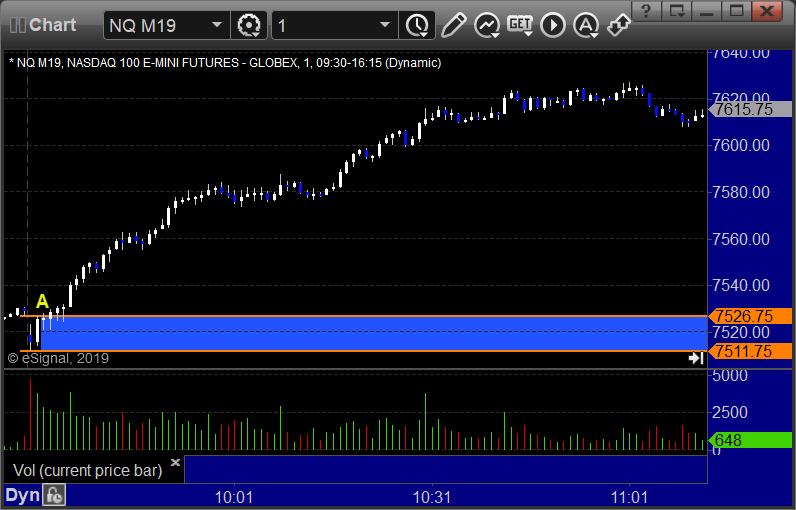Viewport: 796px width, 510px height.
Task: Click the window link dropdown button
Action: [x=677, y=11]
